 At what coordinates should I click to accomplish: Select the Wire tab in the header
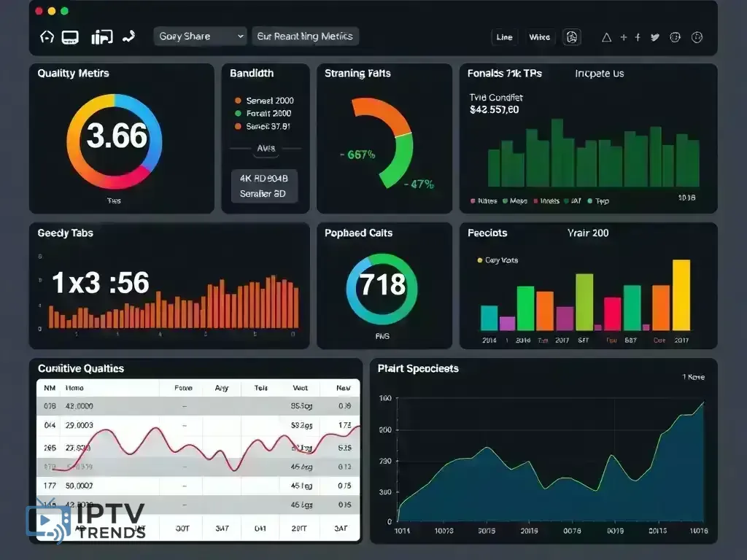pos(540,37)
